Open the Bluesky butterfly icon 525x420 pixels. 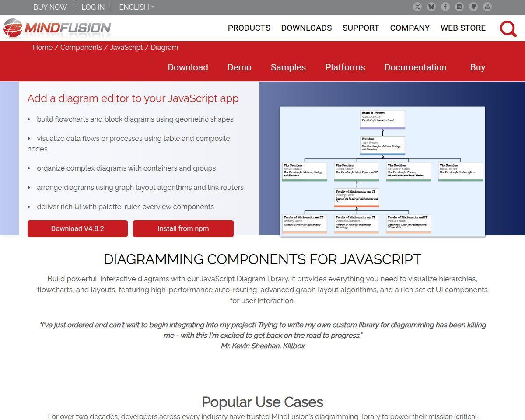431,7
